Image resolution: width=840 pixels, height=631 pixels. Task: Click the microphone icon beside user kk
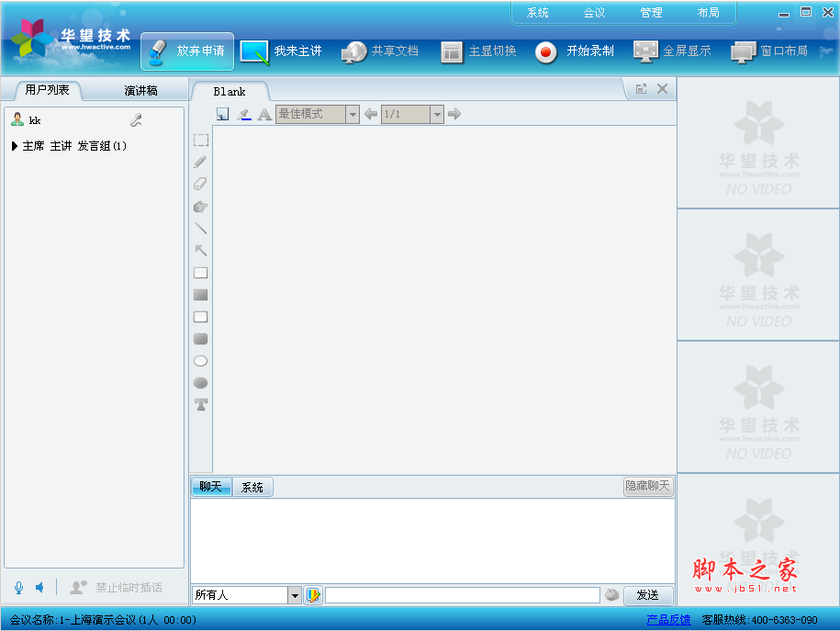136,120
